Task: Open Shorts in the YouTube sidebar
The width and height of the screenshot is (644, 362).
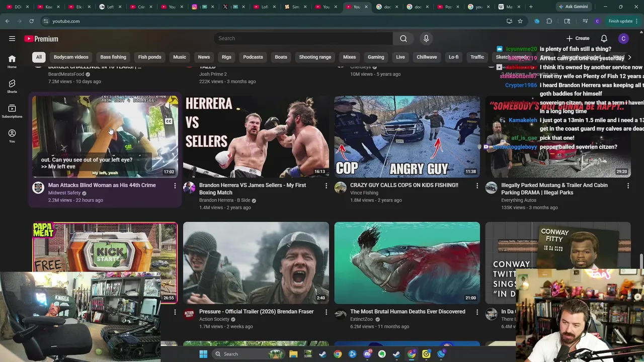Action: pyautogui.click(x=12, y=86)
